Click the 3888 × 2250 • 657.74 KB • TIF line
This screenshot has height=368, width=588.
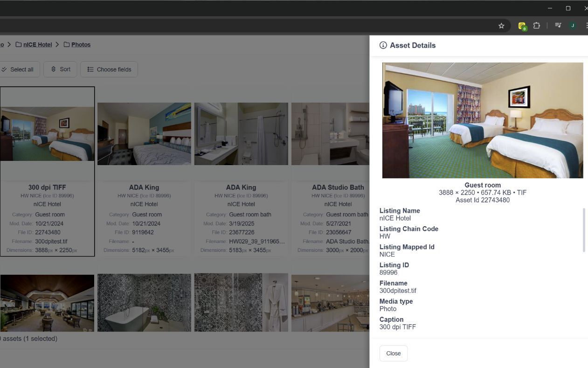pos(483,193)
